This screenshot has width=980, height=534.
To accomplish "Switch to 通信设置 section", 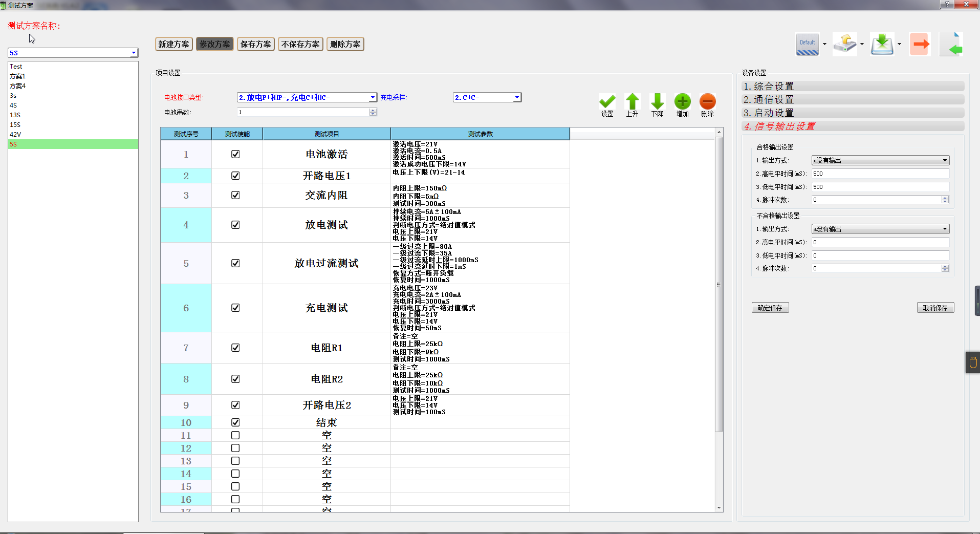I will pyautogui.click(x=853, y=99).
